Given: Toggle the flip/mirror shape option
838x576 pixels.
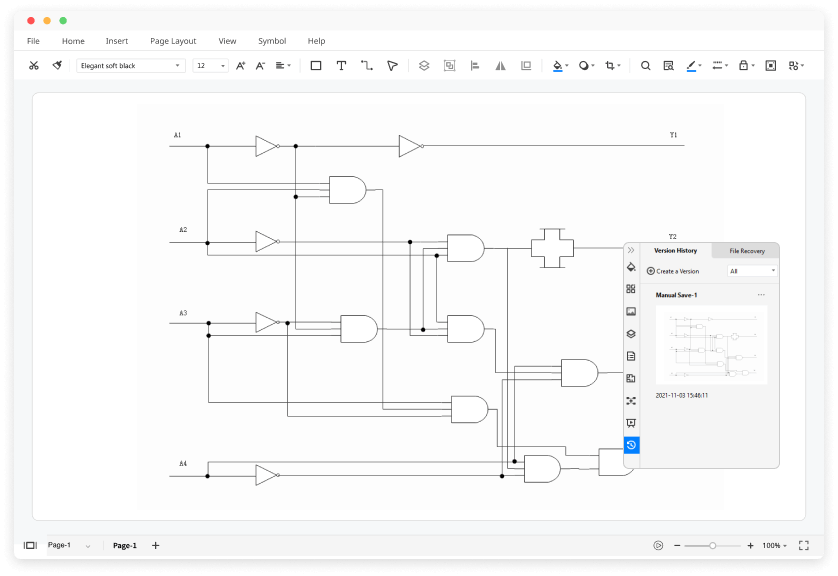Looking at the screenshot, I should click(500, 65).
